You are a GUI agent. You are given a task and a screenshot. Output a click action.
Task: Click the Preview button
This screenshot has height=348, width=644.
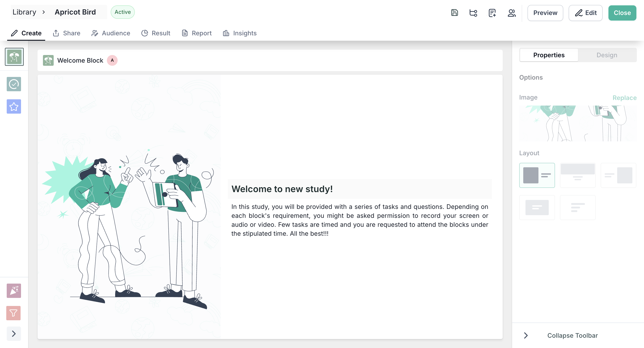click(545, 13)
